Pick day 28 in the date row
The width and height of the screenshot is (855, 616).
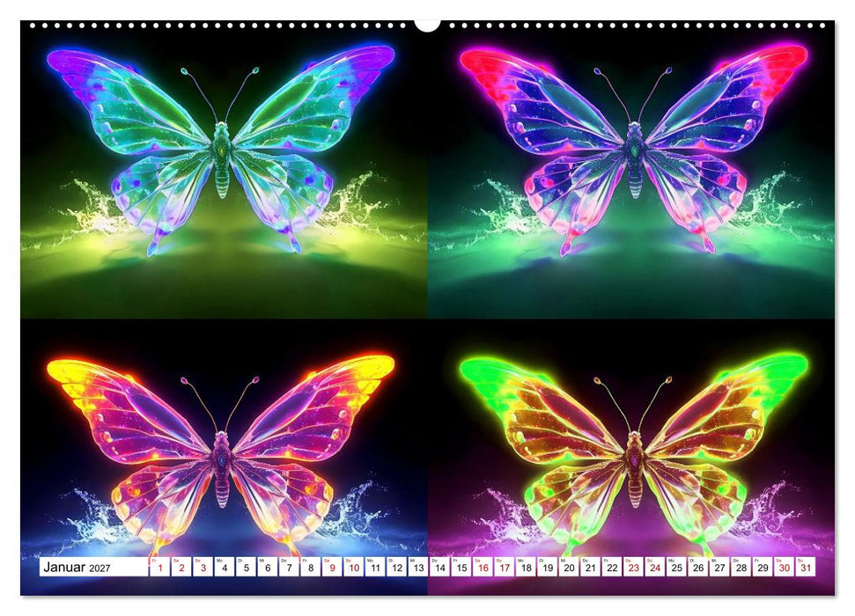pyautogui.click(x=741, y=567)
